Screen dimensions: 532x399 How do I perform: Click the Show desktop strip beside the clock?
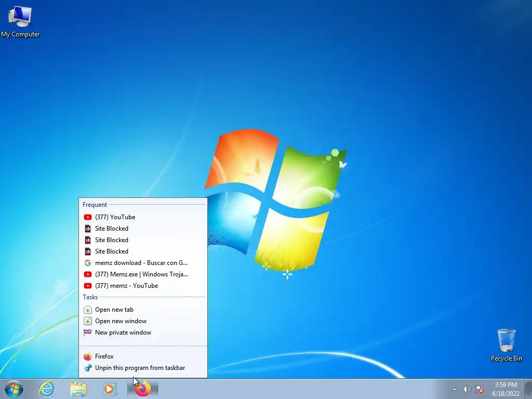pos(528,389)
